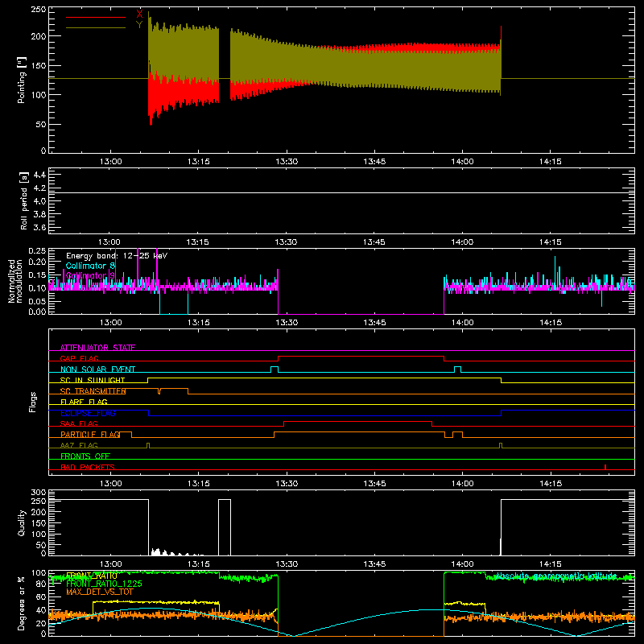Click the ATTENUATOR_STATE flag label
The height and width of the screenshot is (644, 644).
click(x=97, y=348)
